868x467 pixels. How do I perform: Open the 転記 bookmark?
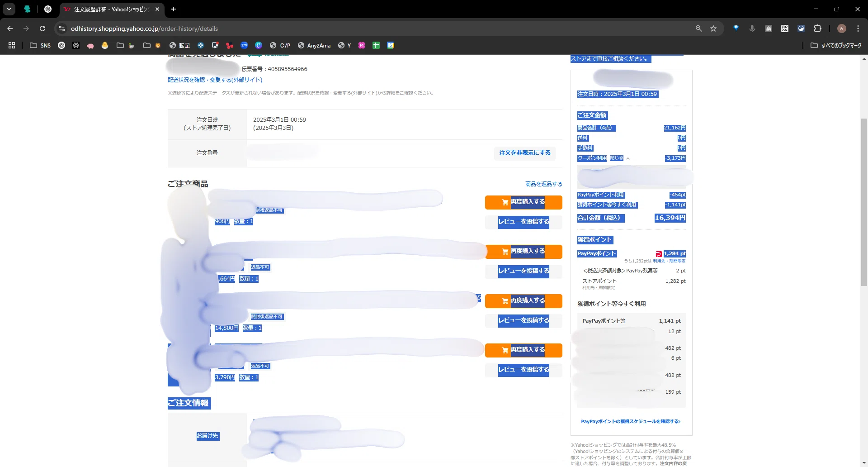tap(179, 45)
